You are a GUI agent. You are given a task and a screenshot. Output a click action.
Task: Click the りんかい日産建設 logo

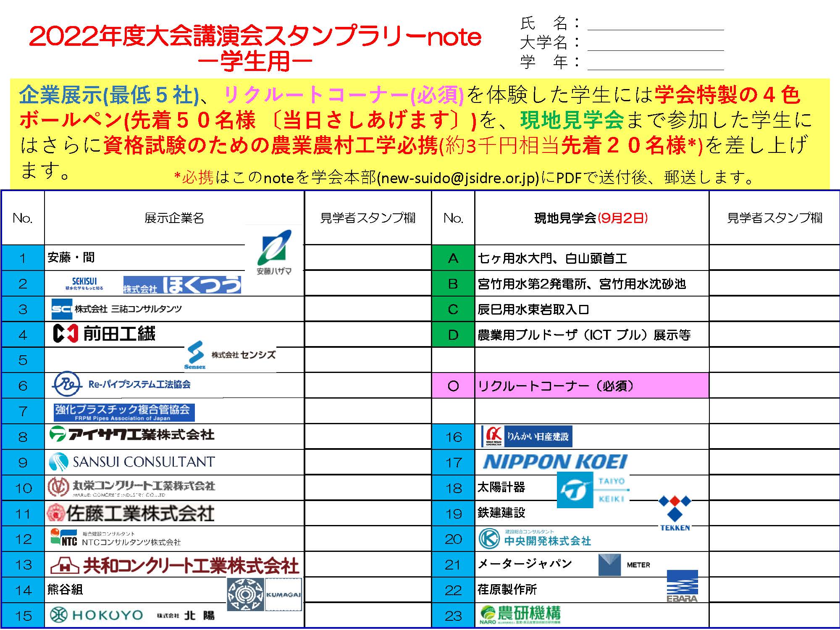point(527,436)
